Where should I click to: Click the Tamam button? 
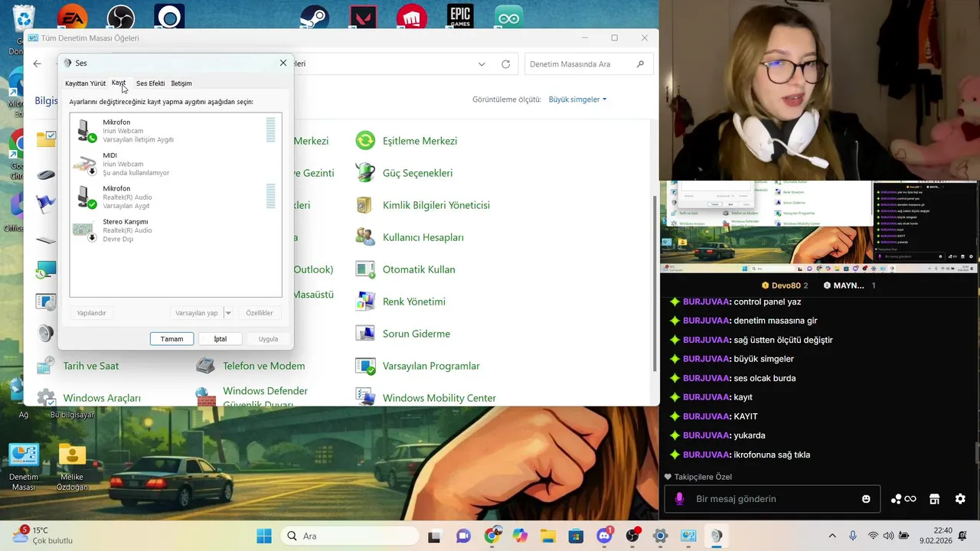pyautogui.click(x=171, y=339)
